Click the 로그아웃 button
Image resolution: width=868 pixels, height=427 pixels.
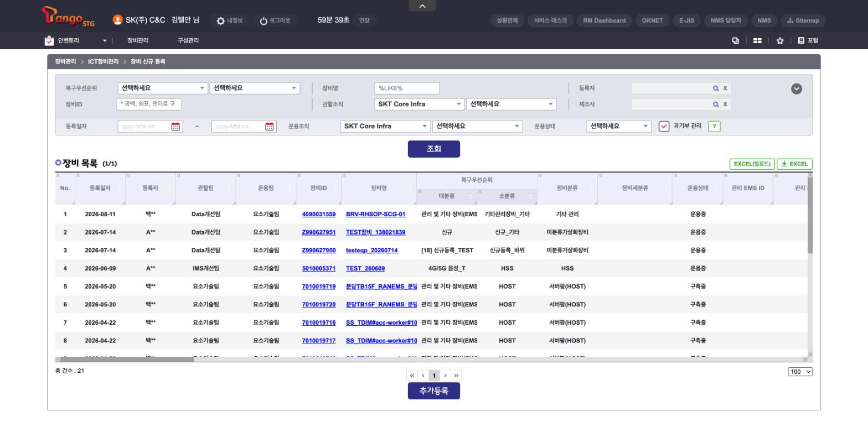[x=275, y=20]
